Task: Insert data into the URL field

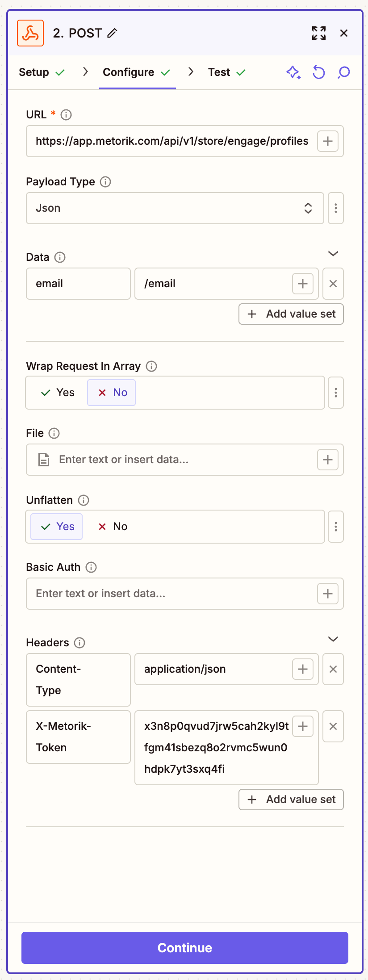Action: pos(327,141)
